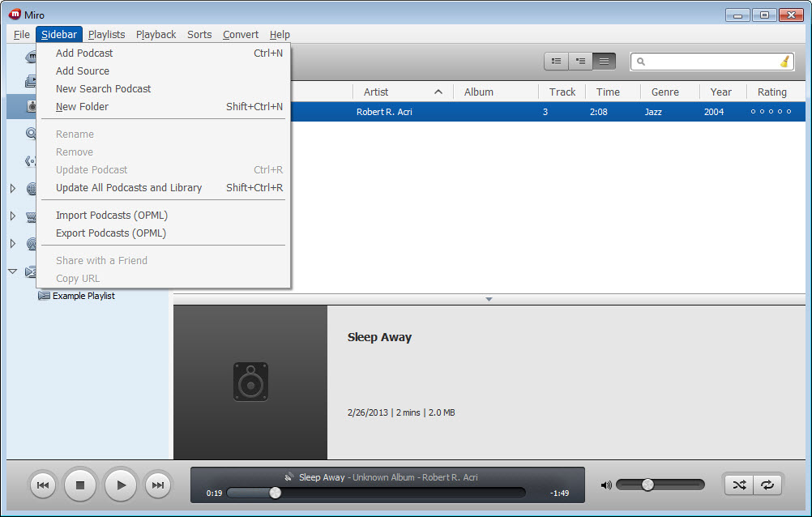
Task: Click the Jazz genre cell
Action: (653, 112)
